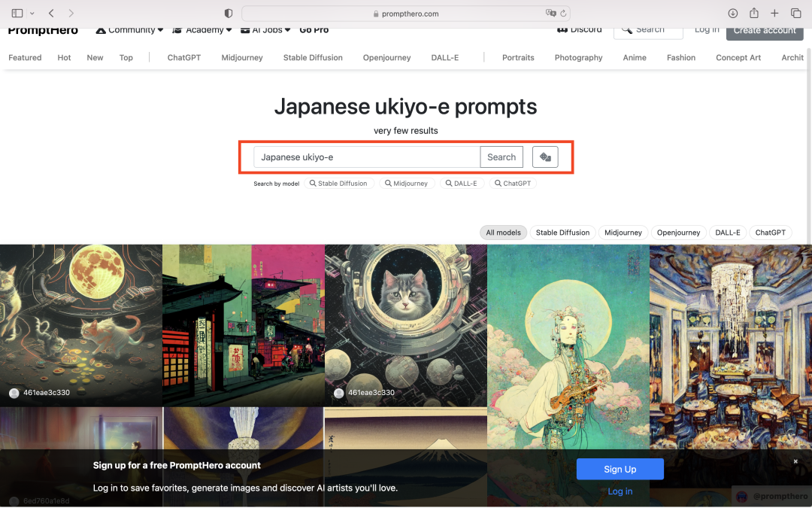Open the Portraits category tab

[x=518, y=57]
